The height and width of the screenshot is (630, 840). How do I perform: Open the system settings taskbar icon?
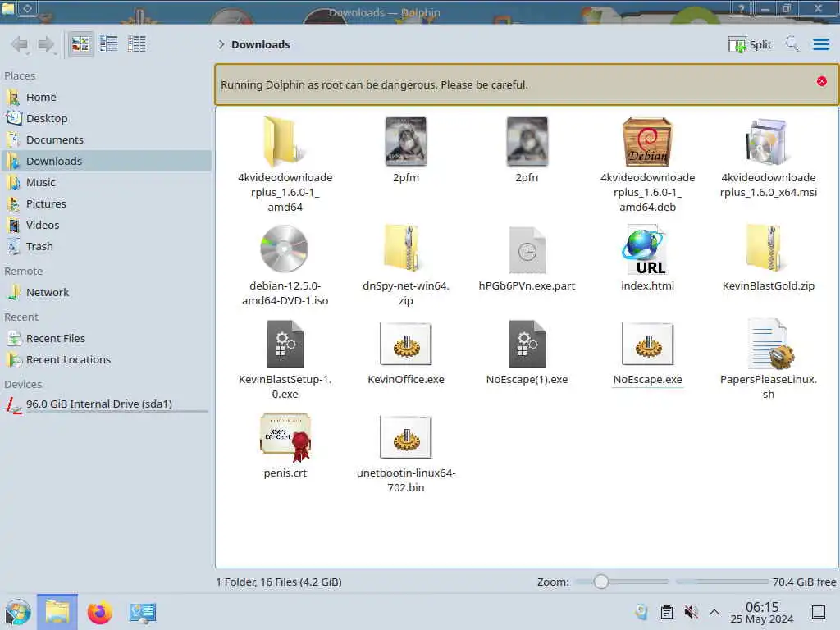tap(142, 612)
